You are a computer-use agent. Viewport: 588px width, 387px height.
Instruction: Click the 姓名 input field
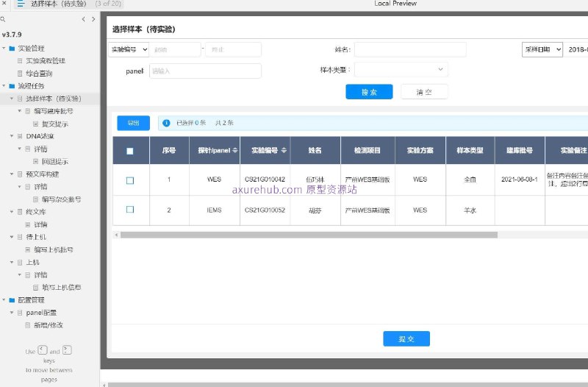(x=410, y=49)
